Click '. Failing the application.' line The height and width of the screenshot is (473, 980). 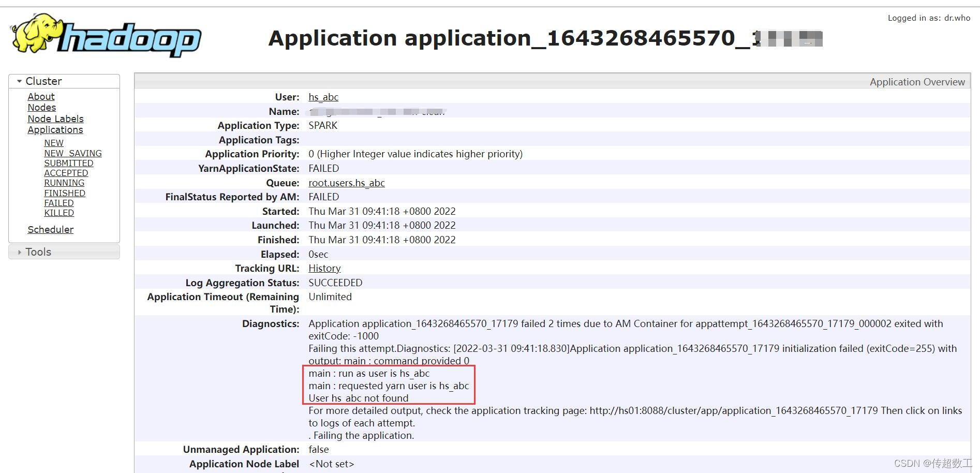coord(361,436)
